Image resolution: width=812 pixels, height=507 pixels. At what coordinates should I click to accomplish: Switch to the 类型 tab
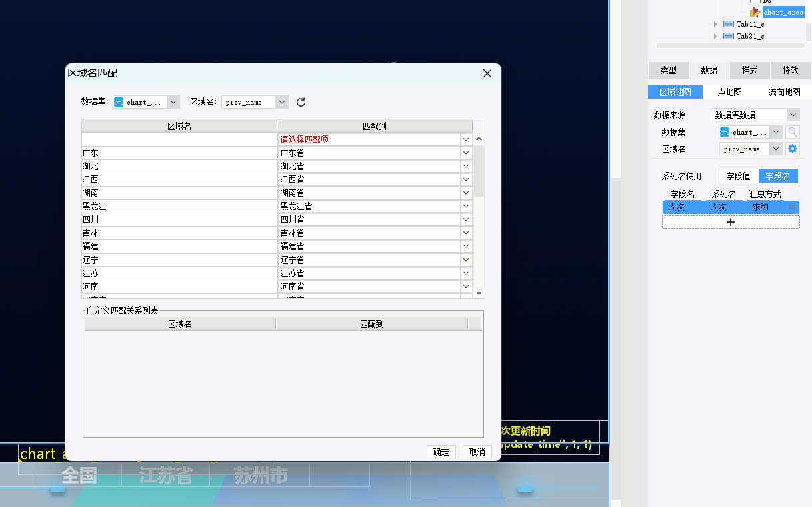pos(668,70)
